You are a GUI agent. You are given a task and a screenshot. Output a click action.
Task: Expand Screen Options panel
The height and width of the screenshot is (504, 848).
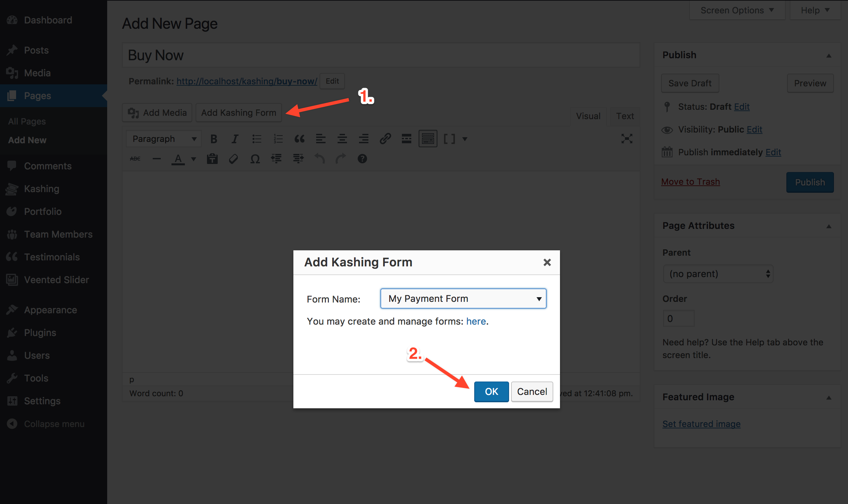(737, 10)
